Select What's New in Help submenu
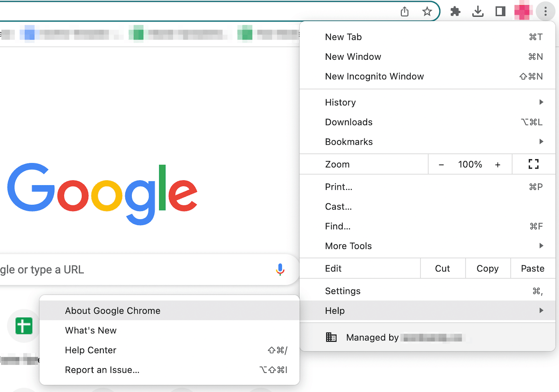 pos(169,330)
